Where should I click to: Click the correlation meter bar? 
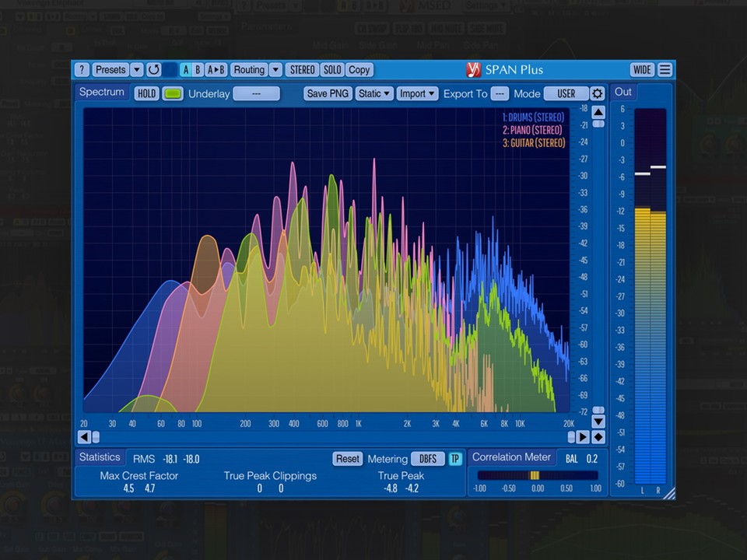pyautogui.click(x=538, y=475)
